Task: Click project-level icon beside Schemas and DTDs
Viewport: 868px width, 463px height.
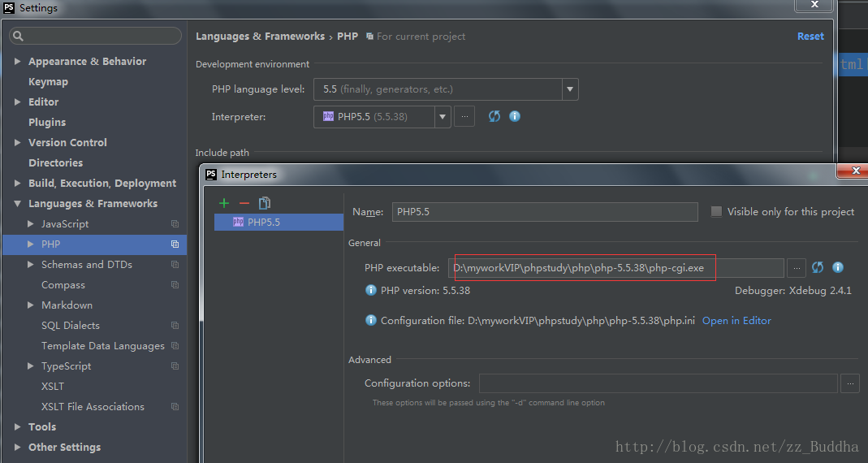Action: [x=175, y=265]
